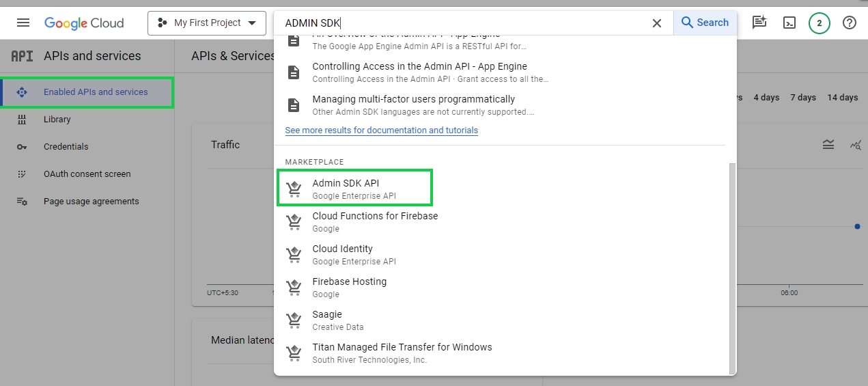Follow See more results for documentation link
Image resolution: width=868 pixels, height=386 pixels.
tap(381, 130)
